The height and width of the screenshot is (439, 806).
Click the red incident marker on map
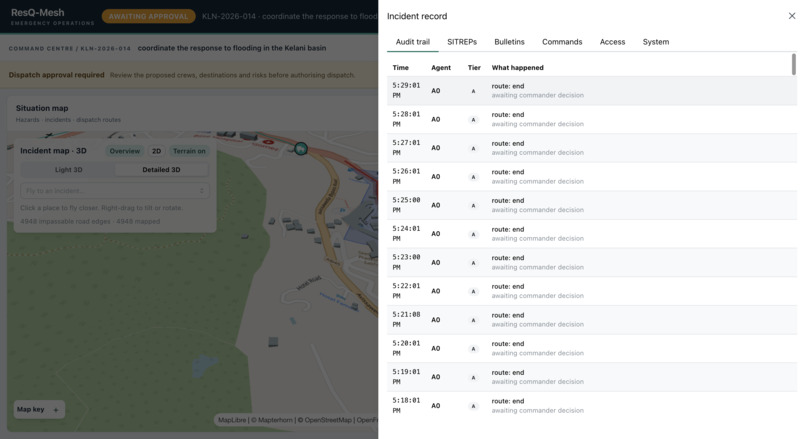pos(268,142)
